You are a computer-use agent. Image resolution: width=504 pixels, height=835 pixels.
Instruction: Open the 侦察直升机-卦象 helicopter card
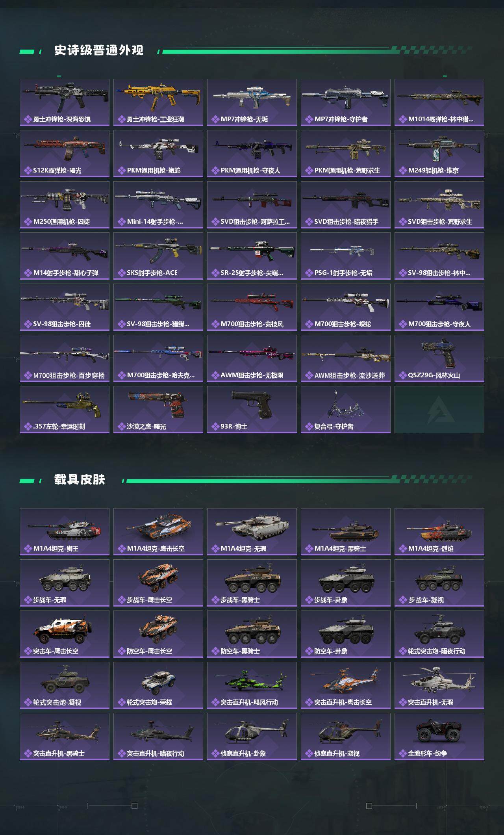(x=252, y=737)
